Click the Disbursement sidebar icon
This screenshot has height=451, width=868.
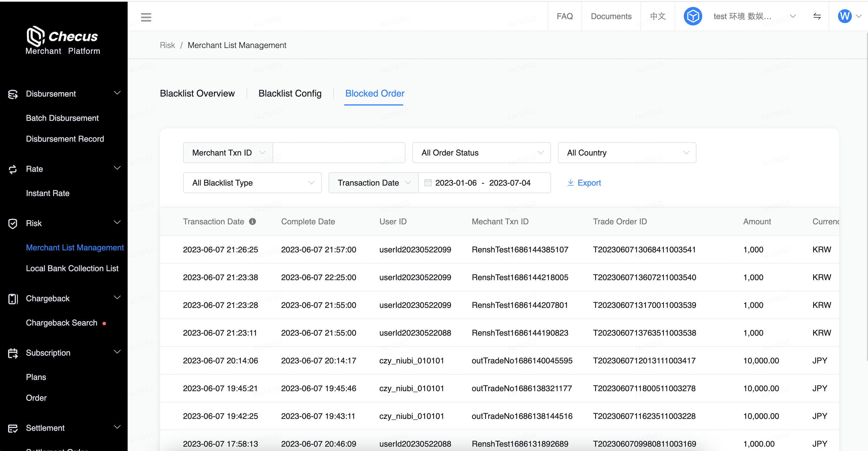(x=13, y=94)
